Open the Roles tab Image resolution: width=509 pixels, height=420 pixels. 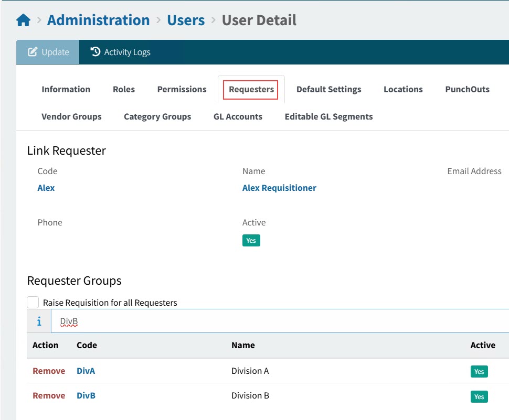click(124, 89)
